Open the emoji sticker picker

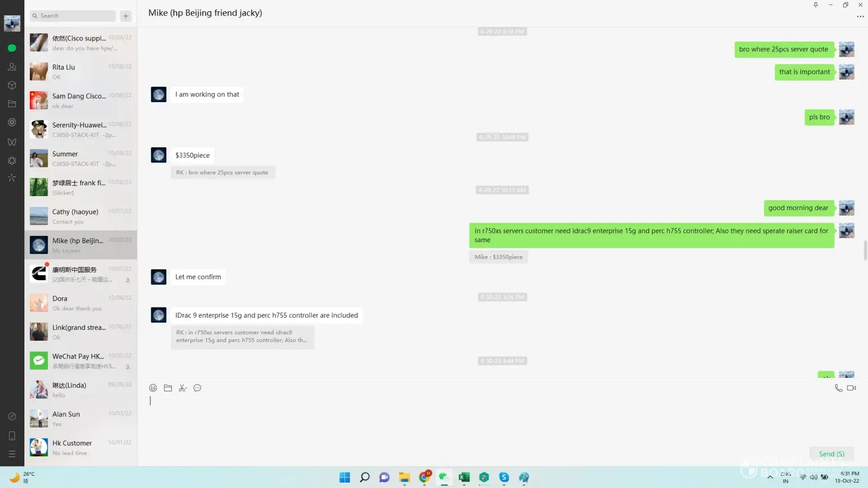coord(153,388)
